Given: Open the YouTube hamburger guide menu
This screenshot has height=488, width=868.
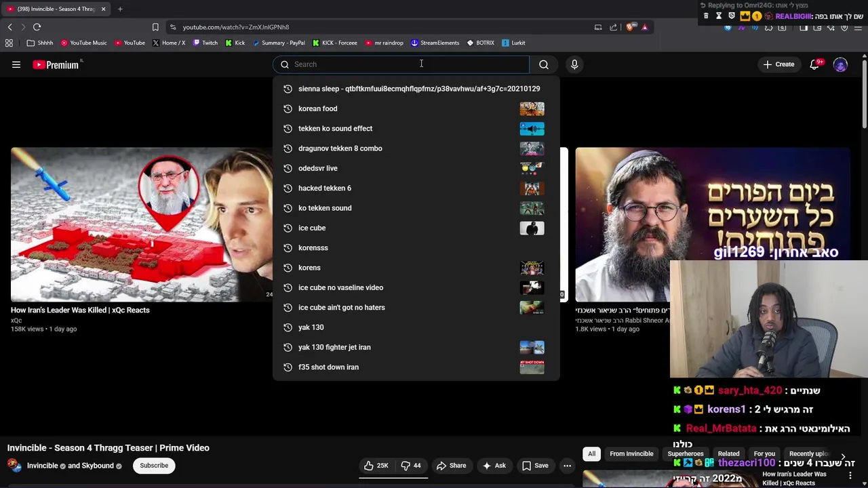Looking at the screenshot, I should [16, 64].
